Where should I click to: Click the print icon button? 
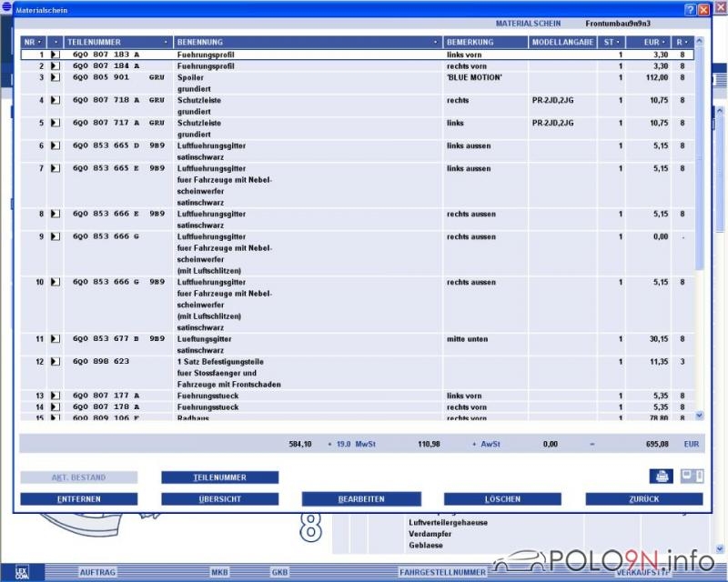[x=661, y=476]
